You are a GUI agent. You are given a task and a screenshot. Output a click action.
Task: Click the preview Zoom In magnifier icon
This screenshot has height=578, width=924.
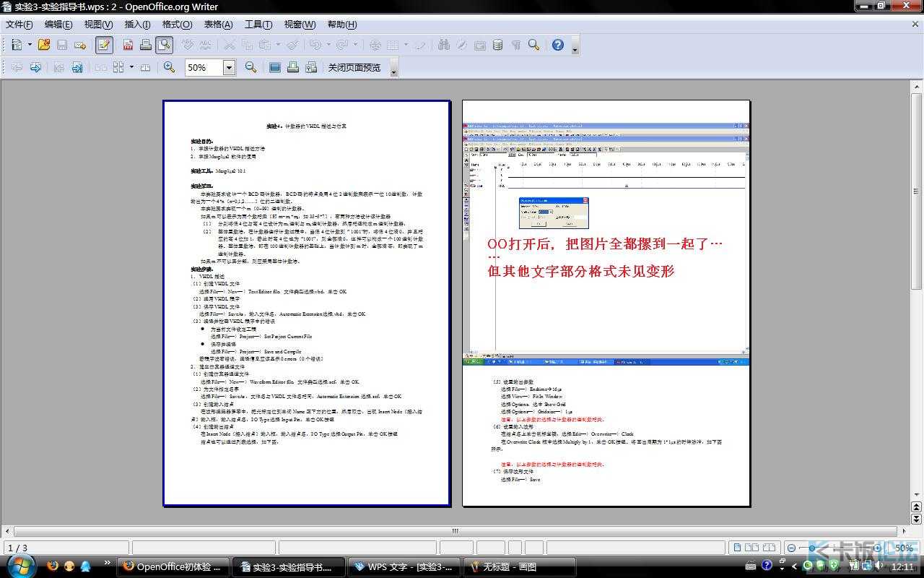coord(169,67)
